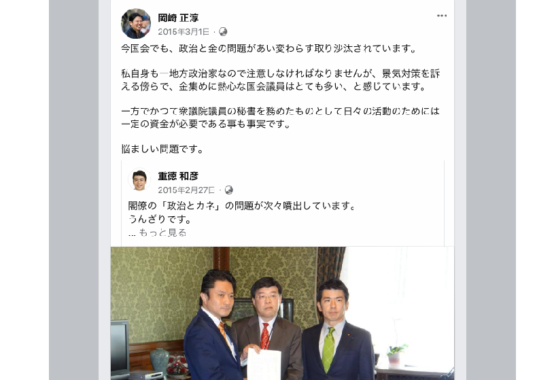Click the うんざりです line in the shared post

point(160,219)
